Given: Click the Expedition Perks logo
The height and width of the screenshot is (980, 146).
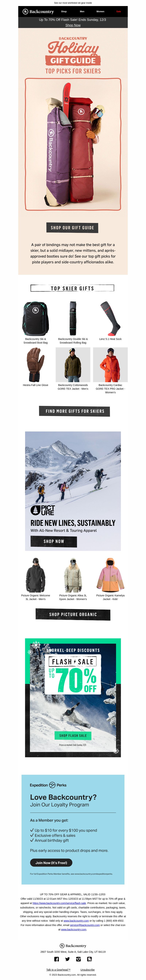Looking at the screenshot, I should tap(48, 785).
